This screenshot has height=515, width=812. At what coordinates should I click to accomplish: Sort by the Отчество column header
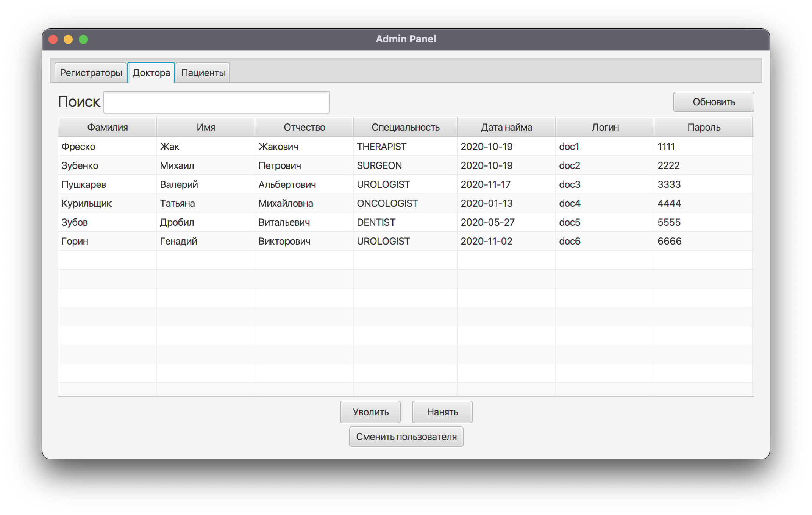pyautogui.click(x=304, y=127)
